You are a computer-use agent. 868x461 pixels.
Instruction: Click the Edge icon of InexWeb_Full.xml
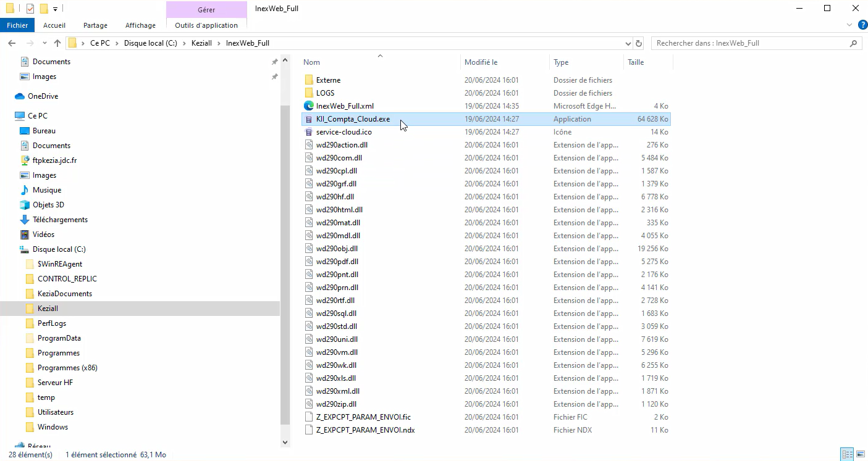tap(309, 106)
